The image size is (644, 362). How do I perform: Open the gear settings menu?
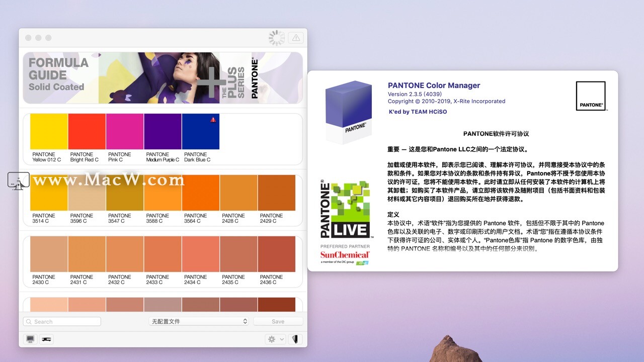pyautogui.click(x=275, y=339)
